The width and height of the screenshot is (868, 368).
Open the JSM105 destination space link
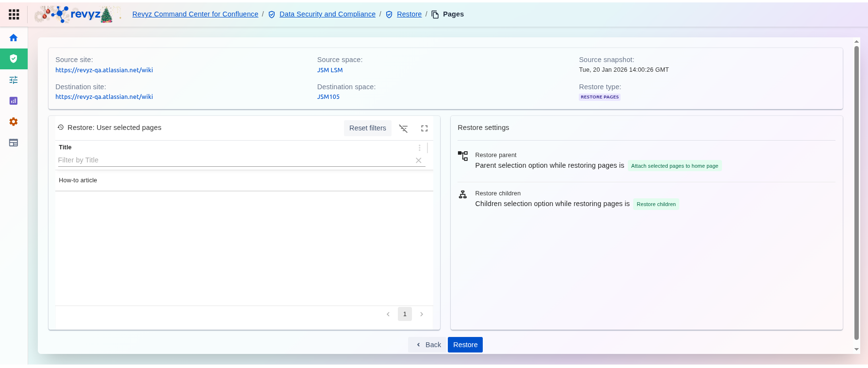pos(328,97)
